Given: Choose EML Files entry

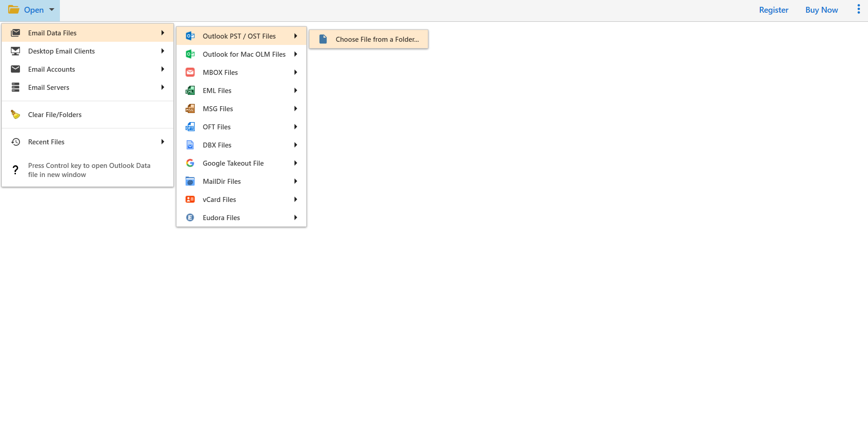Looking at the screenshot, I should 241,90.
